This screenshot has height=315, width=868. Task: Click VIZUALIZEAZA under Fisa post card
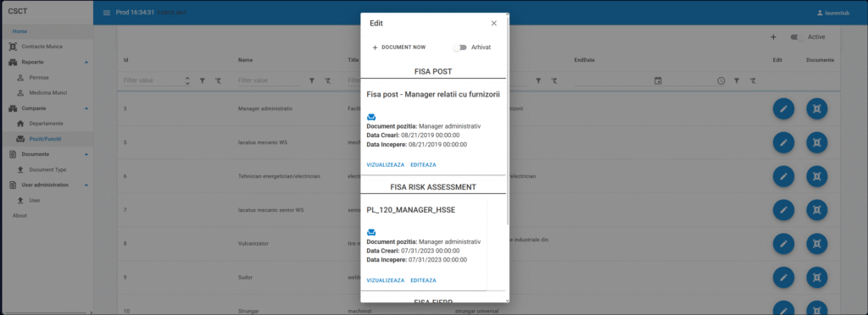(386, 164)
